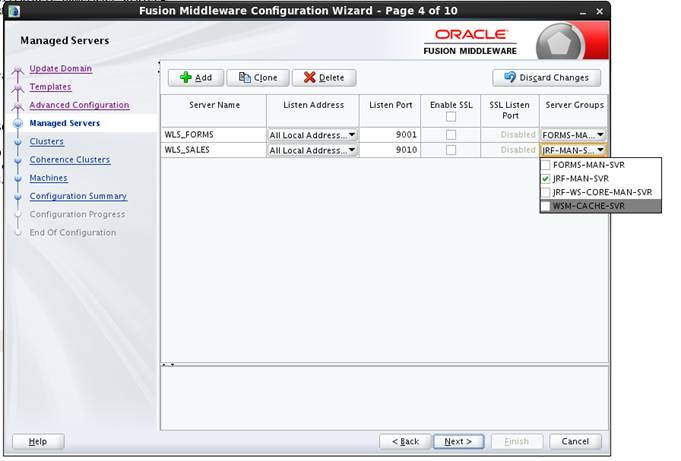Screen dimensions: 681x461
Task: Check the WSM-CACHE-SVR server group
Action: click(545, 206)
